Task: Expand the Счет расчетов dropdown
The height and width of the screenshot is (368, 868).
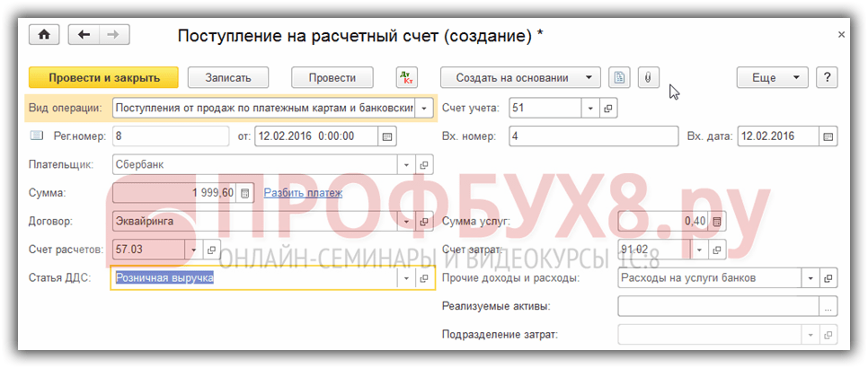Action: [194, 250]
